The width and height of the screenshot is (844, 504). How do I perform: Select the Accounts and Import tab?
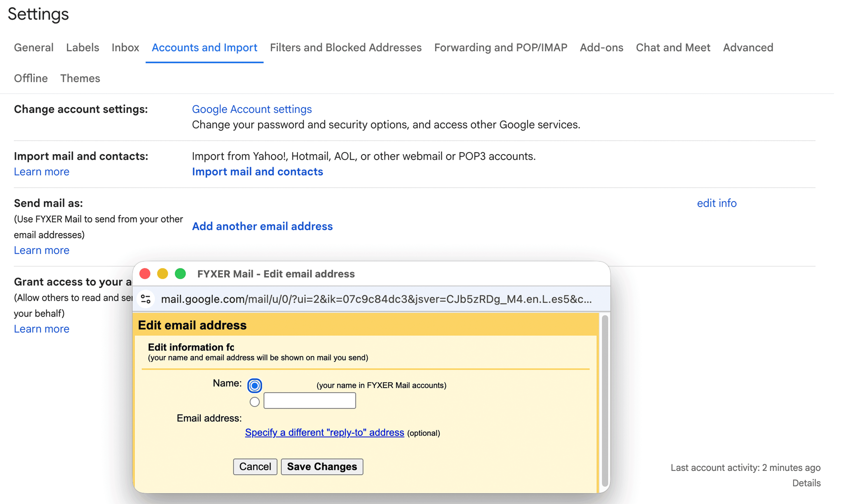[204, 48]
